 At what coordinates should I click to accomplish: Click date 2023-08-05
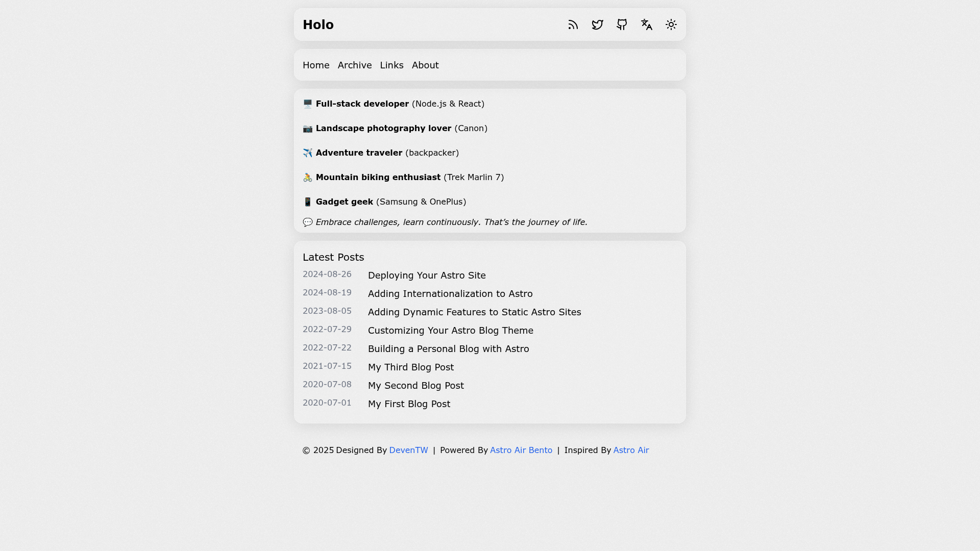tap(327, 311)
